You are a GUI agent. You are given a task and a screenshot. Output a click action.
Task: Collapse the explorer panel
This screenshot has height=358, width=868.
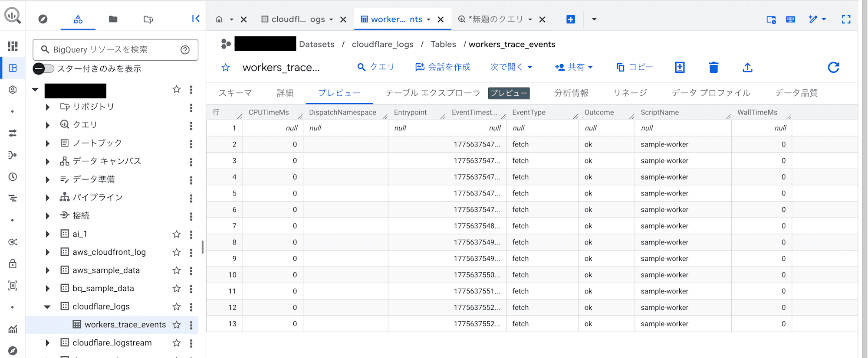(x=196, y=18)
